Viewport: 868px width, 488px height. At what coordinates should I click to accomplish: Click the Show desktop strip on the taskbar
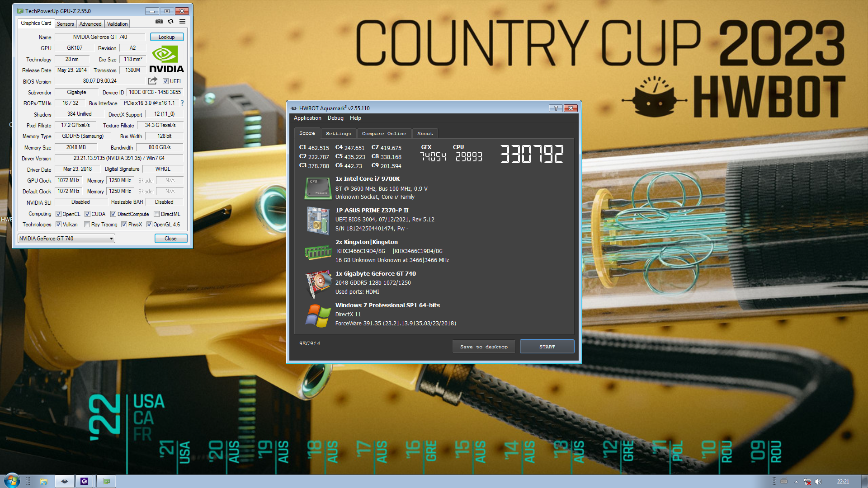click(864, 481)
